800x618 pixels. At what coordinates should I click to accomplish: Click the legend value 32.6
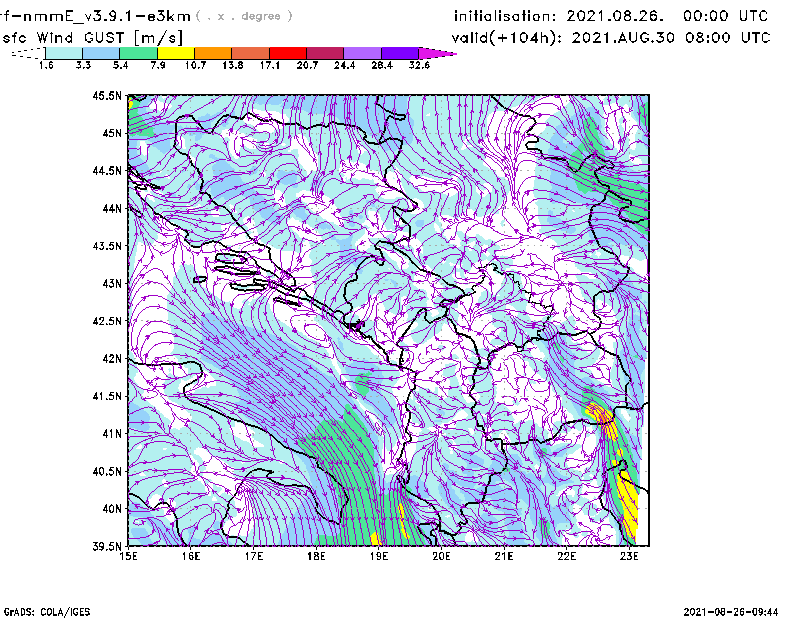[419, 65]
